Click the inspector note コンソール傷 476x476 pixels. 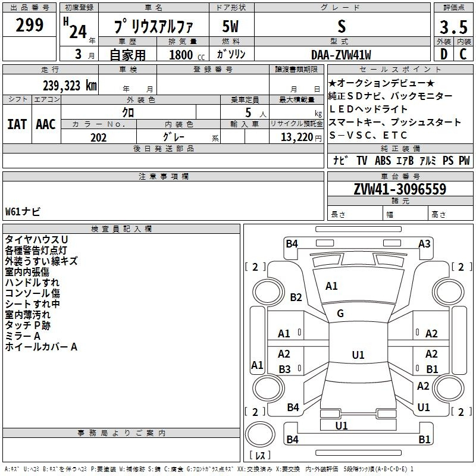[33, 293]
